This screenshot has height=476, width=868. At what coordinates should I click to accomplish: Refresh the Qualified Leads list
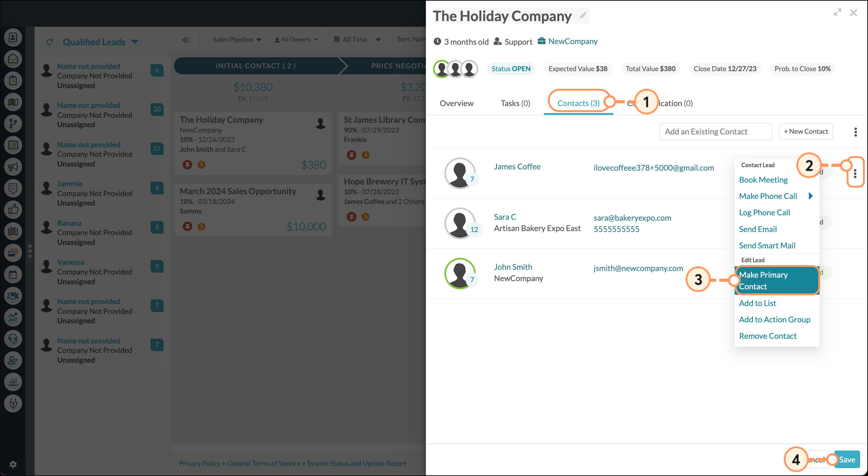click(50, 42)
